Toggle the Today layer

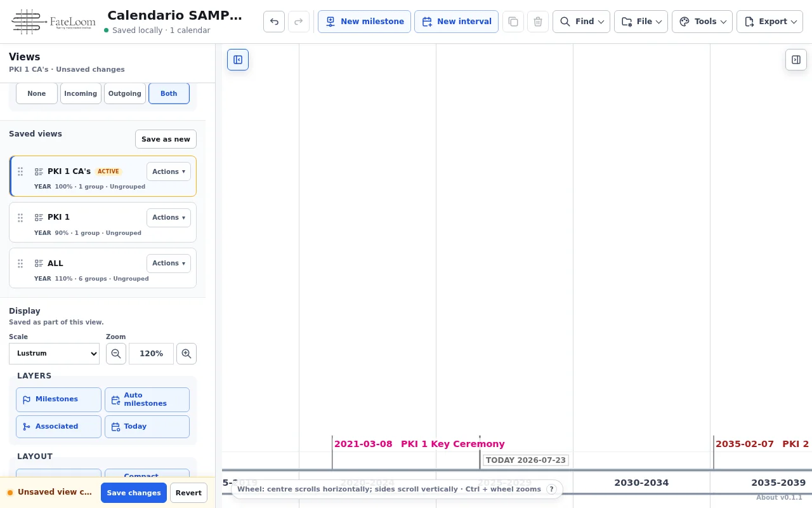tap(147, 427)
